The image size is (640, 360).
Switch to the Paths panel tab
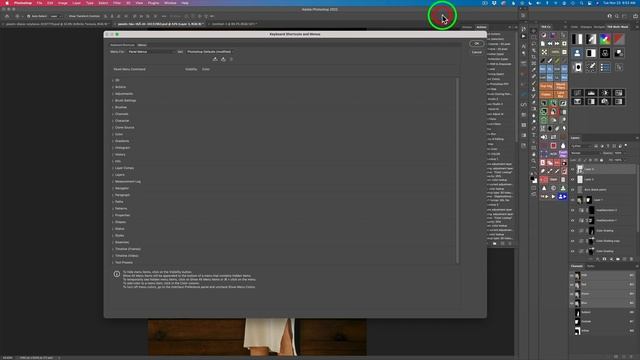click(x=590, y=266)
